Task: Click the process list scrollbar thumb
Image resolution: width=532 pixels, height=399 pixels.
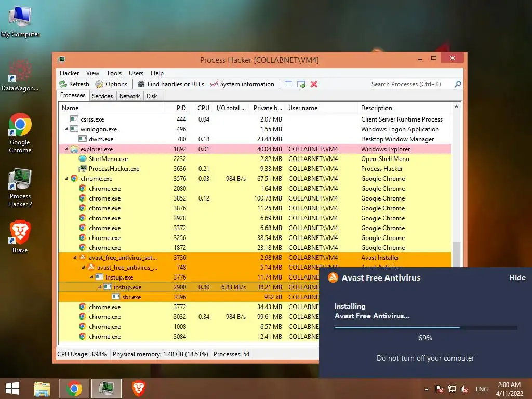Action: tap(456, 255)
